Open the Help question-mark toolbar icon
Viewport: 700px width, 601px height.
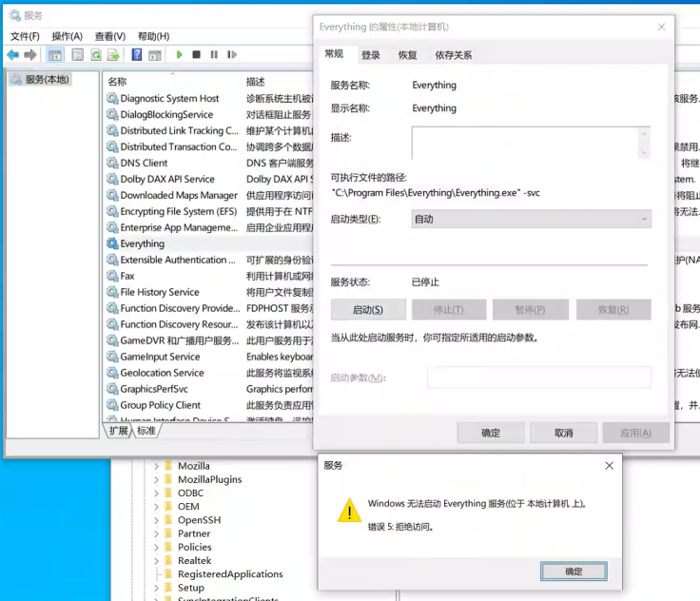(x=137, y=55)
